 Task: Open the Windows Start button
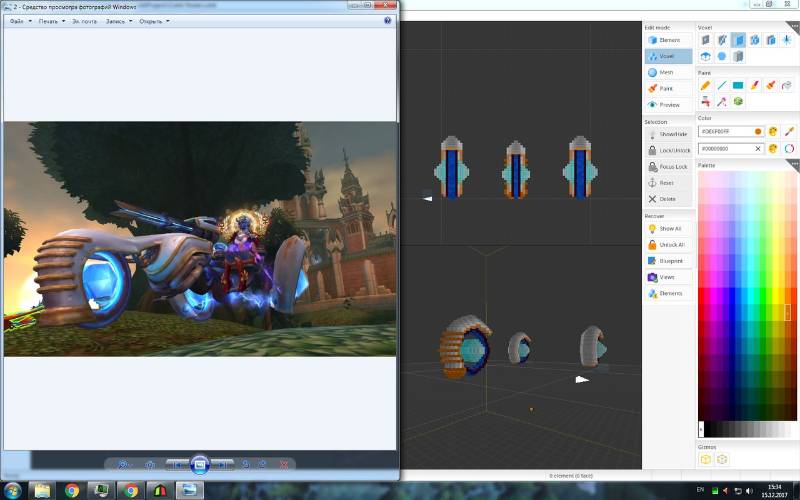12,490
